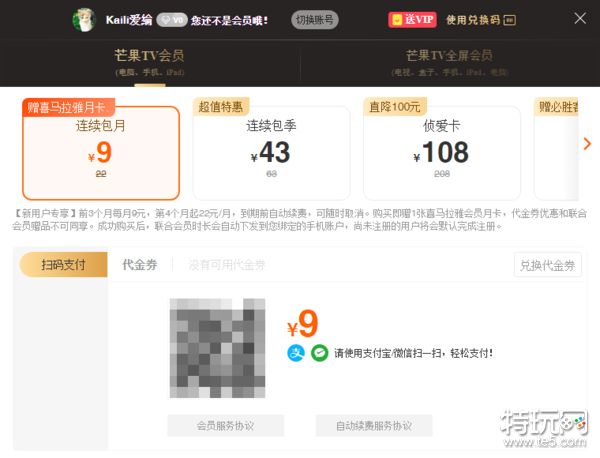Select the 扫码支付 payment tab
The image size is (600, 458).
click(64, 264)
